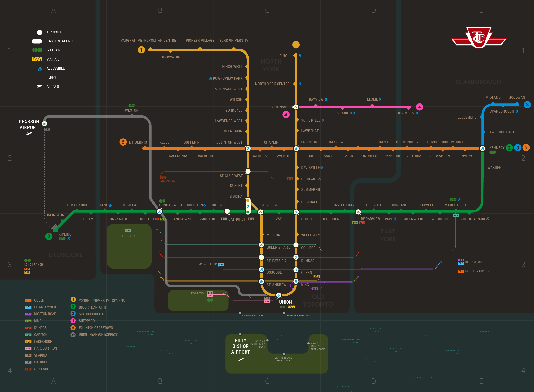
Task: Click the Pearson Airport airplane icon
Action: click(x=29, y=133)
